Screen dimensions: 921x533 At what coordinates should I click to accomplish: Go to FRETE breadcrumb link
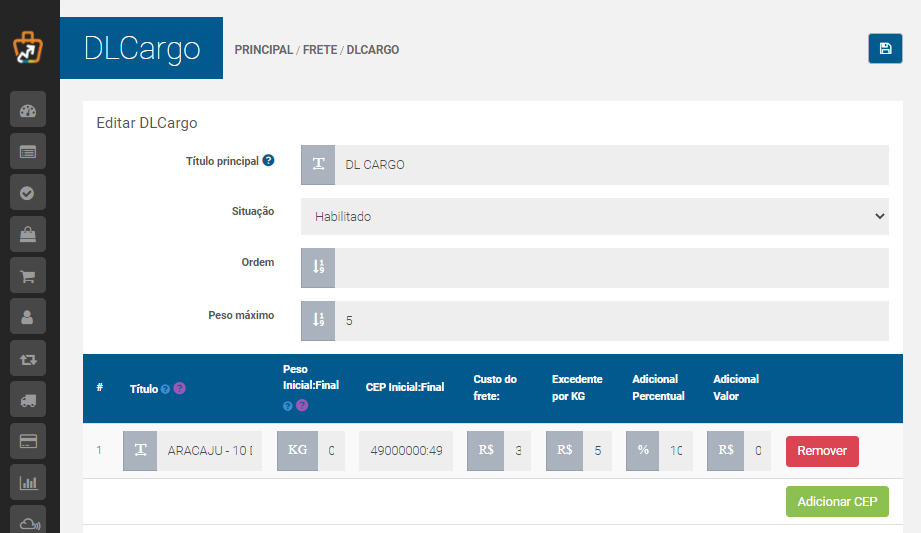tap(320, 50)
